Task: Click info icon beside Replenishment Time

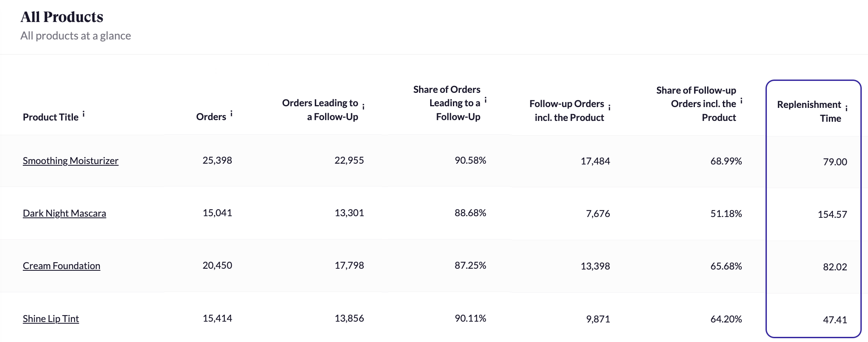Action: click(846, 108)
